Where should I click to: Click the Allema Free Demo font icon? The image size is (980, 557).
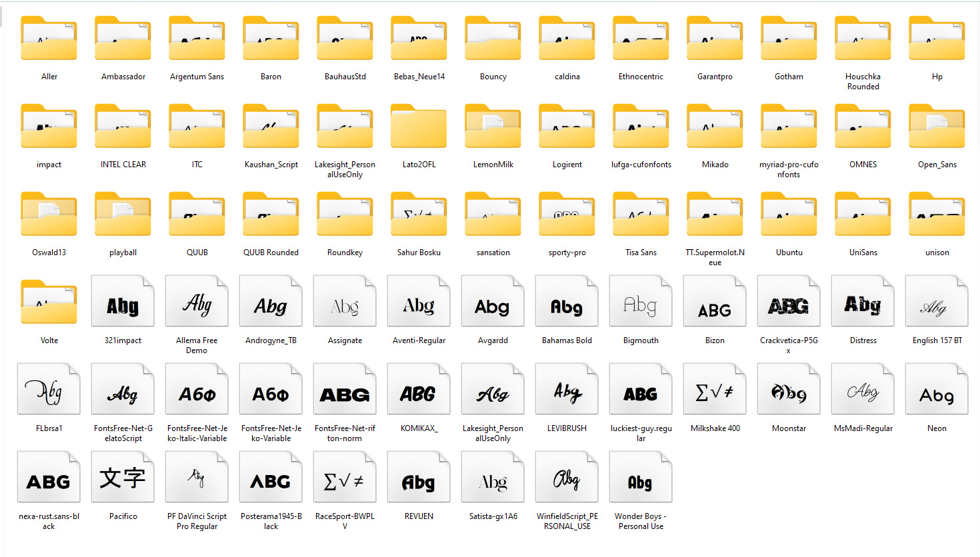(x=197, y=301)
